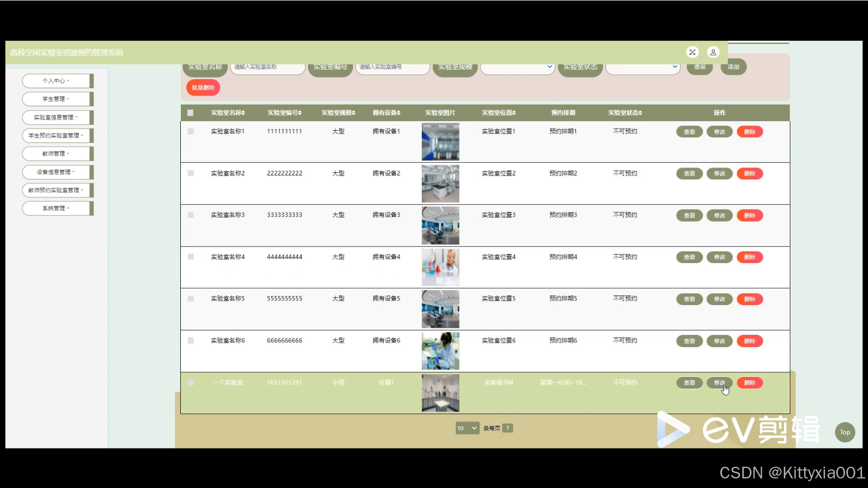Sort by 实验室位置 column arrows
Image resolution: width=868 pixels, height=488 pixels.
click(514, 113)
